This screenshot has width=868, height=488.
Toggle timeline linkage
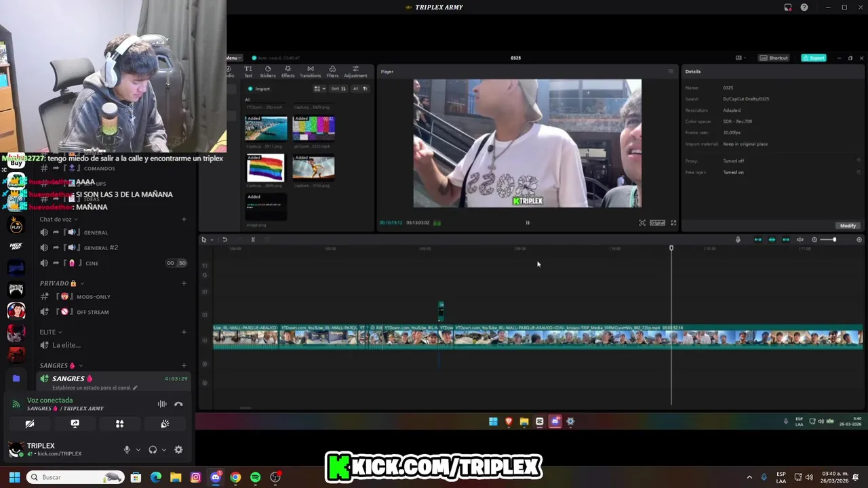(786, 239)
